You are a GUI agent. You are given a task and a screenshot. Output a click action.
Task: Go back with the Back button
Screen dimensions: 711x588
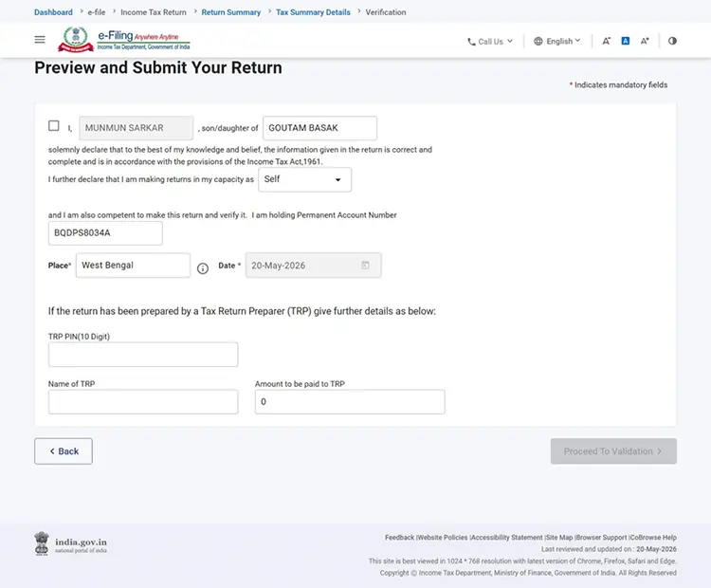64,451
